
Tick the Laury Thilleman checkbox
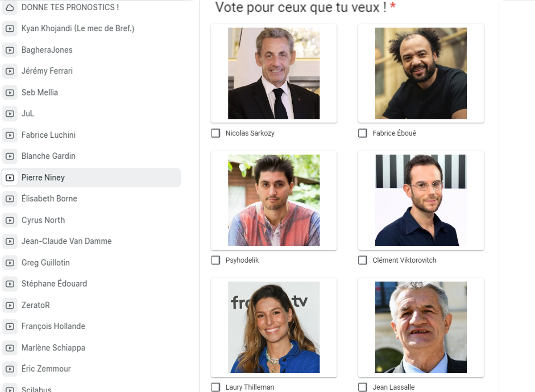[x=216, y=387]
